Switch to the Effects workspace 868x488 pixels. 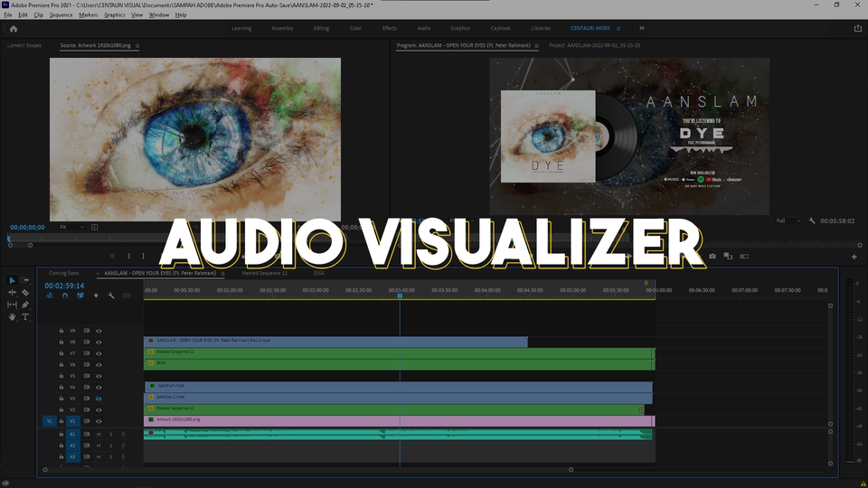pyautogui.click(x=389, y=28)
